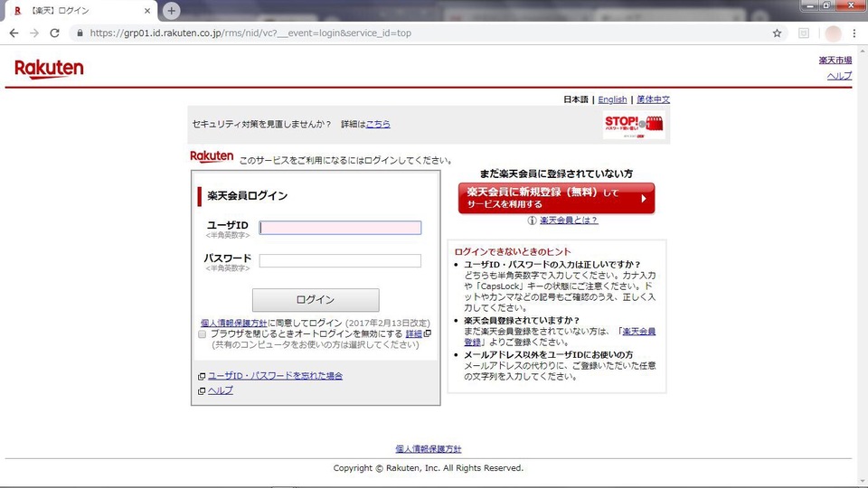Switch language to 简体中文
Viewport: 868px width, 488px height.
(653, 99)
